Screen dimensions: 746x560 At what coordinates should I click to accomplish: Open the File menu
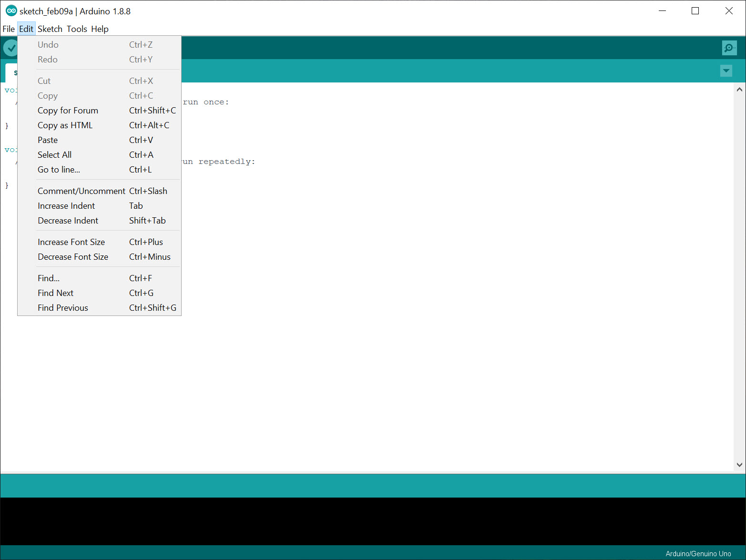pyautogui.click(x=9, y=29)
